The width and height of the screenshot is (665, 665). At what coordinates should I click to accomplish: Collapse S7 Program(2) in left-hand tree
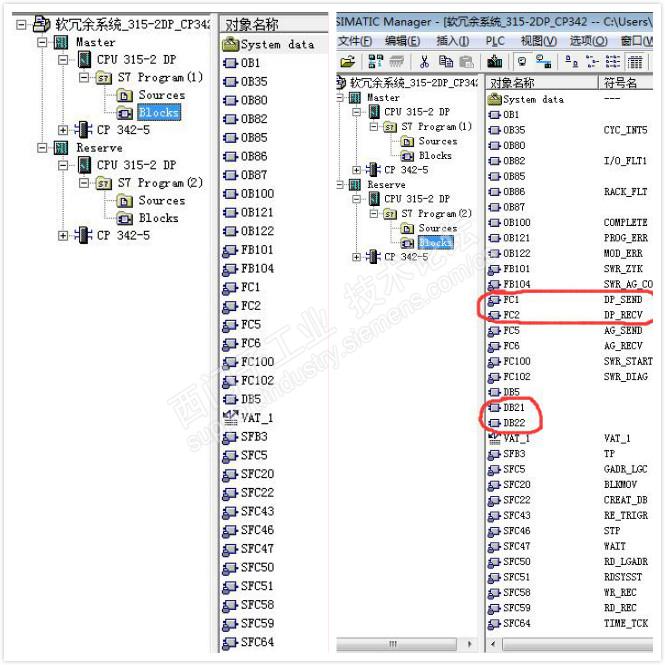tap(84, 183)
